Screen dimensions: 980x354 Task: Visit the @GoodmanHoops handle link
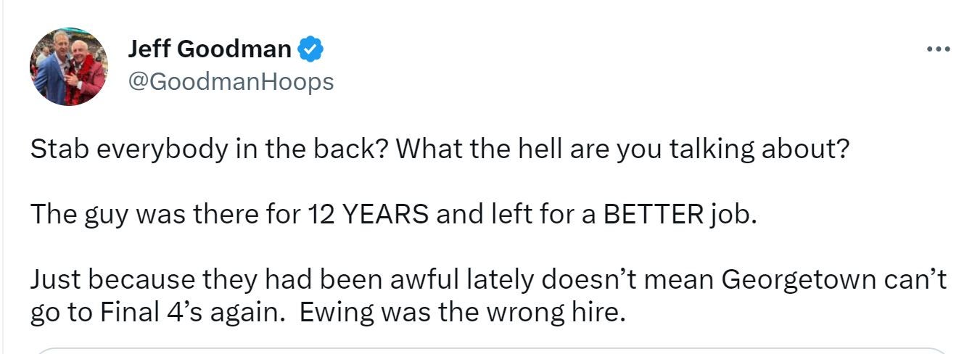pyautogui.click(x=231, y=81)
